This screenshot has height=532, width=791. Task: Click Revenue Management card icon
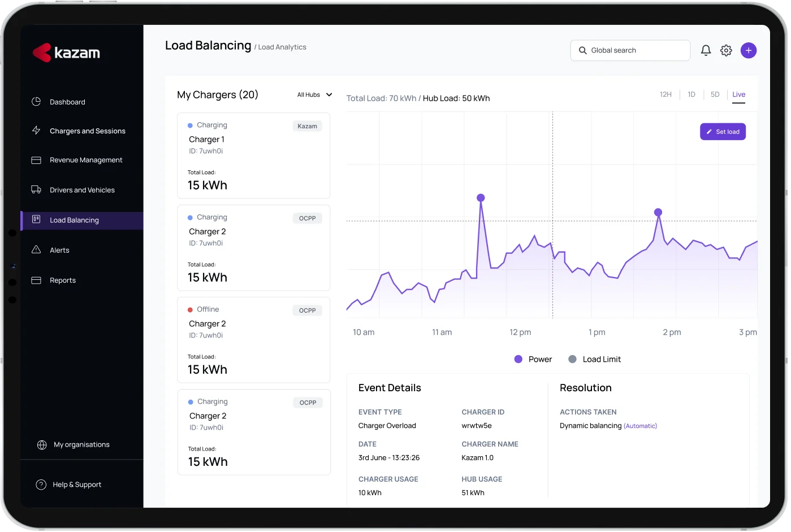coord(36,160)
